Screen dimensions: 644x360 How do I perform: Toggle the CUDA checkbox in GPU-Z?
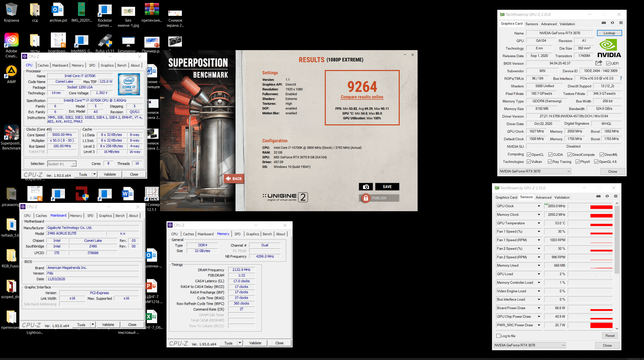point(550,155)
